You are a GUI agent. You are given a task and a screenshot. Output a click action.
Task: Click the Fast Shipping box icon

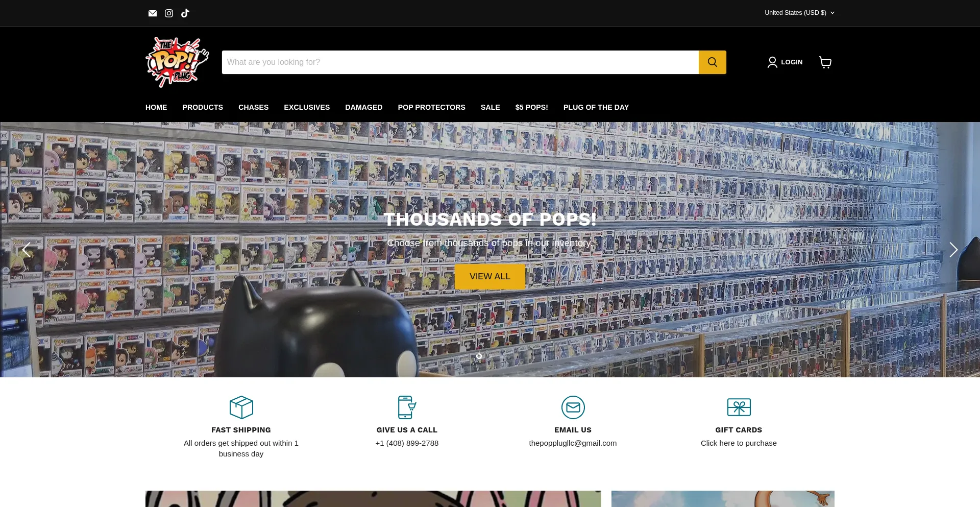point(241,407)
